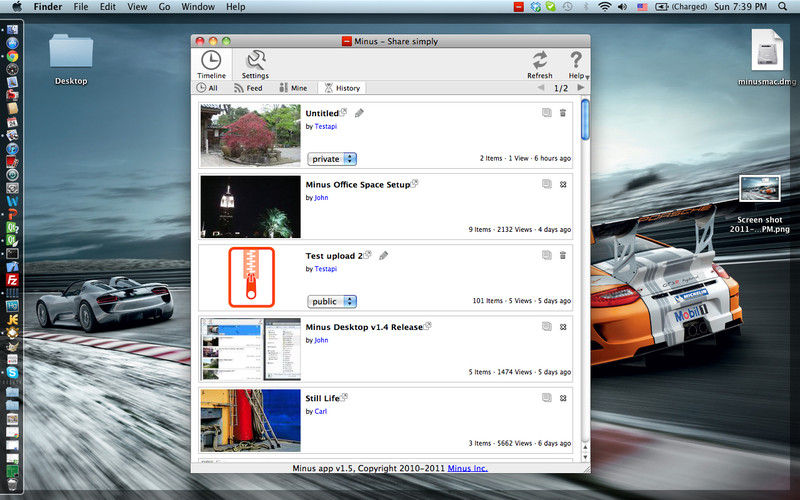The image size is (800, 500).
Task: Open the Still Life thumbnail
Action: click(x=251, y=420)
